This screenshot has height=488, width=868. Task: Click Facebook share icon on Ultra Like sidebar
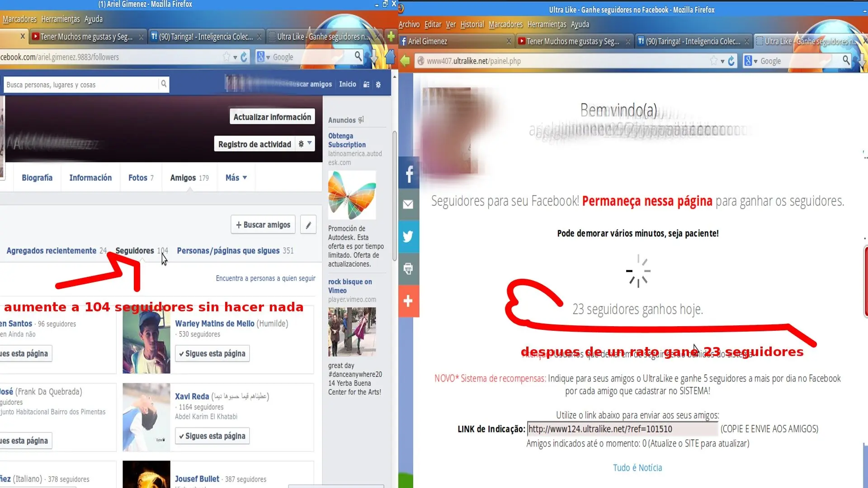409,173
